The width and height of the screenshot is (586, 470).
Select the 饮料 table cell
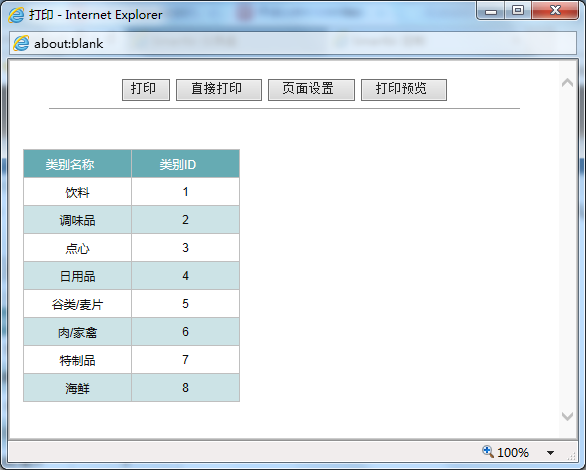point(77,192)
